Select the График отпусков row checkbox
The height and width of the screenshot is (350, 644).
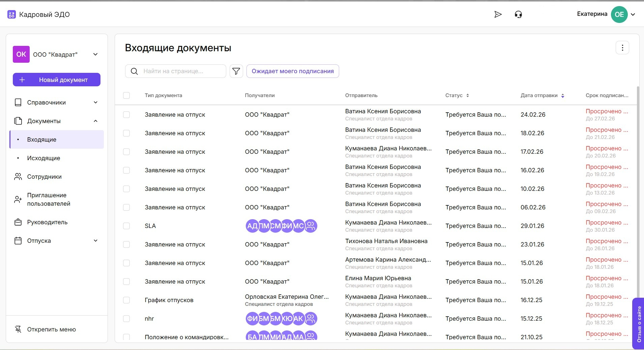click(126, 300)
